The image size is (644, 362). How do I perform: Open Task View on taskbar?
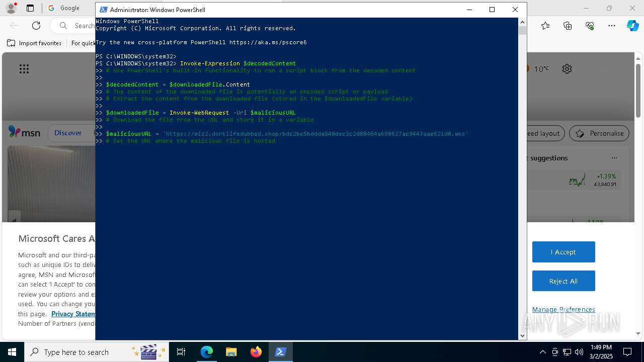181,352
